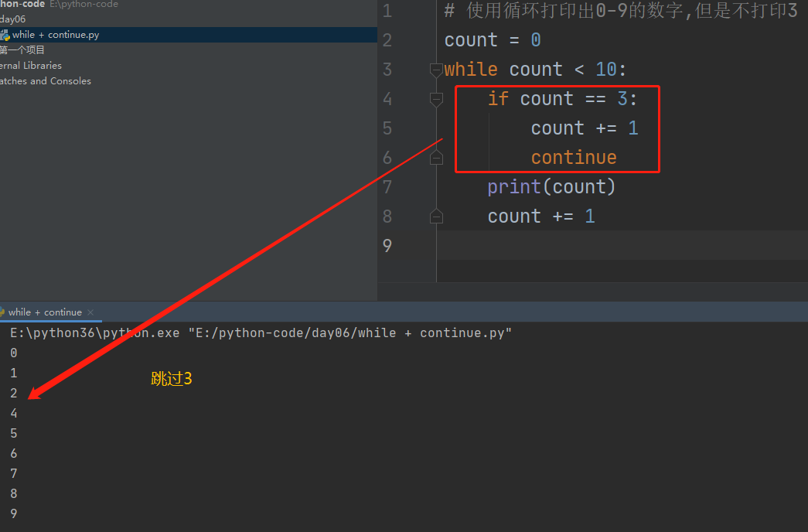Viewport: 808px width, 532px height.
Task: Click the fold end marker on line 8
Action: pos(436,217)
